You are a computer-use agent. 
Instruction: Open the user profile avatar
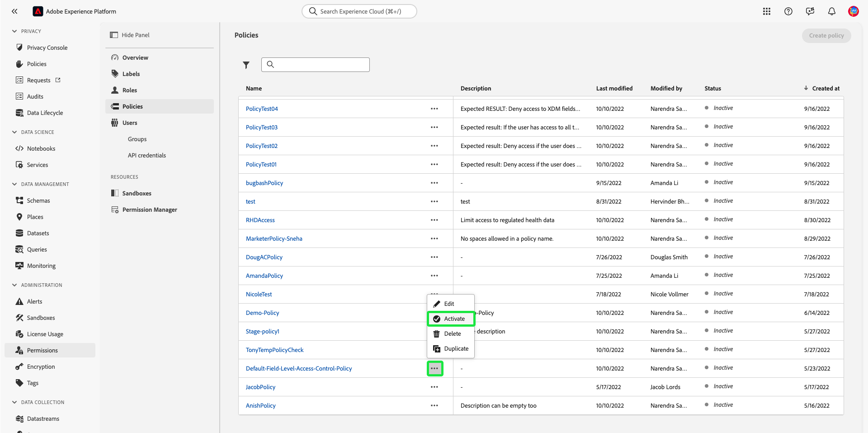854,11
